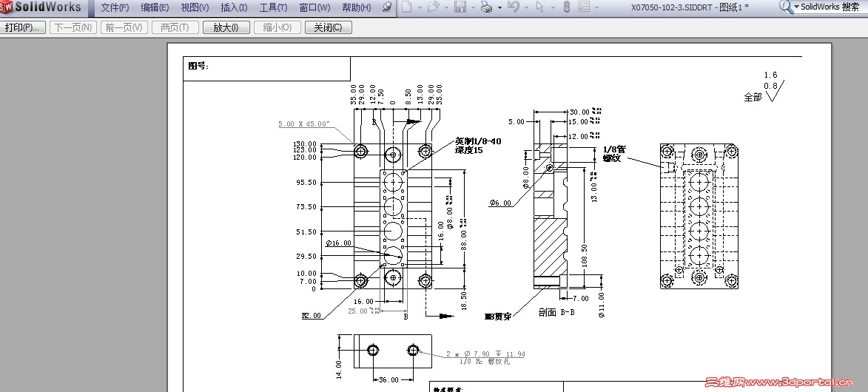Click the 剖面 B-B section label
Image resolution: width=868 pixels, height=392 pixels.
556,312
